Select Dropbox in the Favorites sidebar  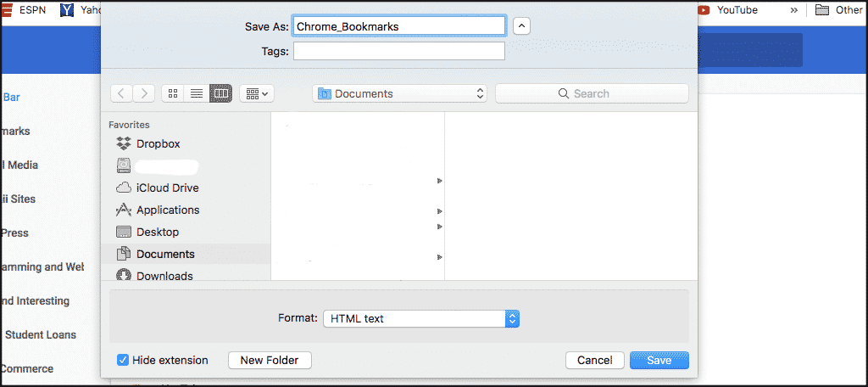coord(158,143)
